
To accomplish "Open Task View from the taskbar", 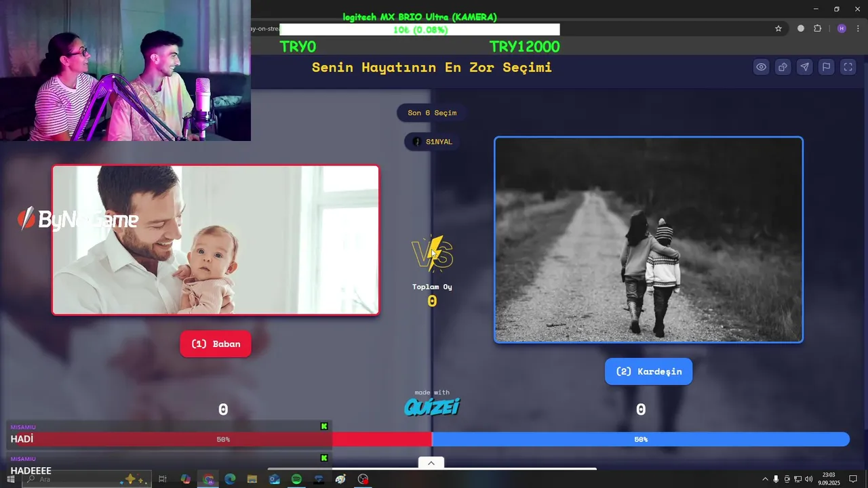I will (163, 479).
